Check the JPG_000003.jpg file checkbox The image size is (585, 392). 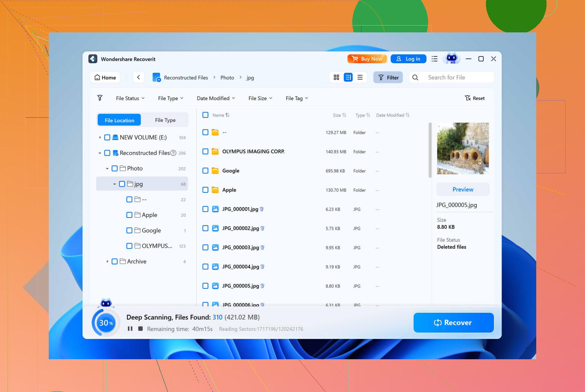pos(205,247)
